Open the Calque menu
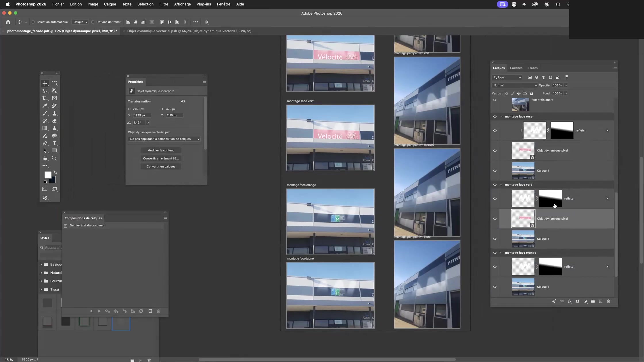Viewport: 644px width, 362px height. click(x=110, y=4)
